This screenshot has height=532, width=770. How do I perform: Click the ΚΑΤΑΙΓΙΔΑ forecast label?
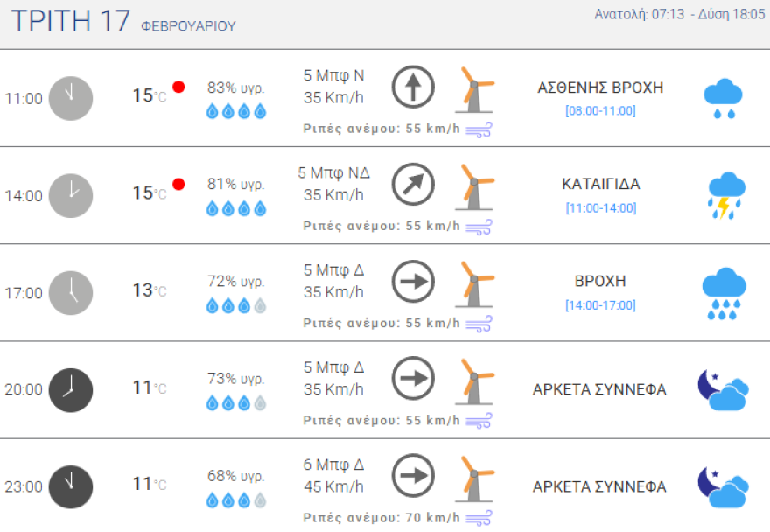pyautogui.click(x=600, y=184)
